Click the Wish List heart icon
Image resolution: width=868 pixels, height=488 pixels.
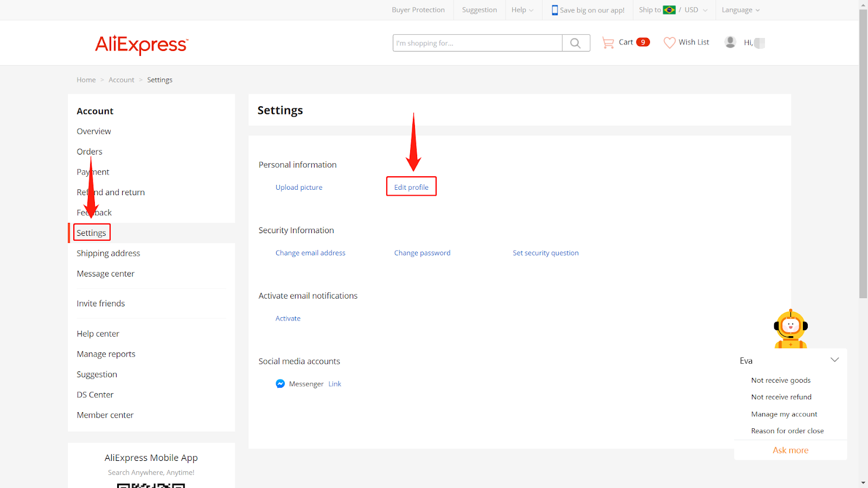[x=669, y=42]
